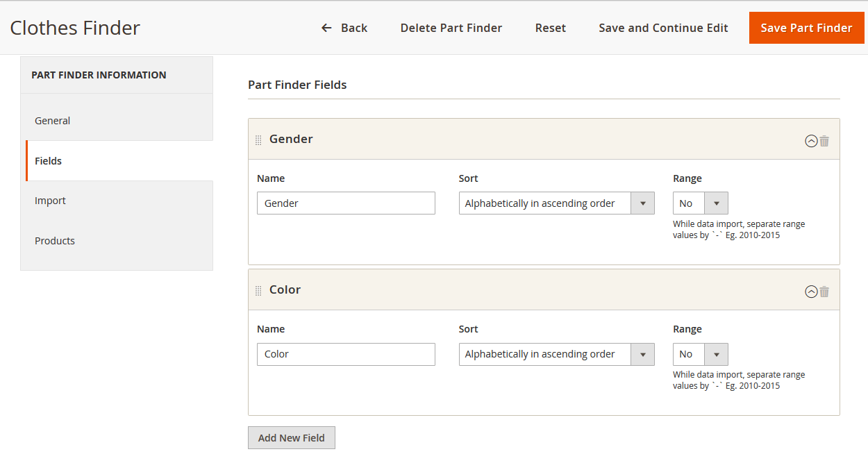Click Delete Part Finder in the header
Viewport: 868px width, 454px height.
tap(451, 28)
